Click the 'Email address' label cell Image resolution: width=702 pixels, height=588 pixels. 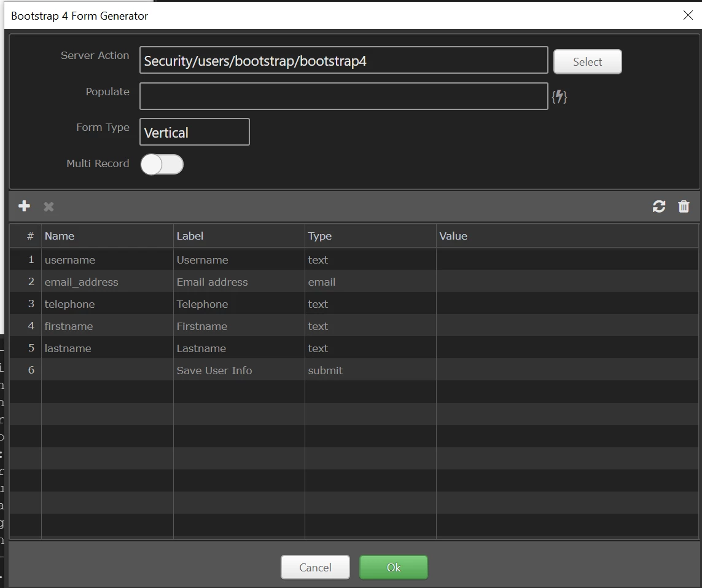click(x=239, y=281)
